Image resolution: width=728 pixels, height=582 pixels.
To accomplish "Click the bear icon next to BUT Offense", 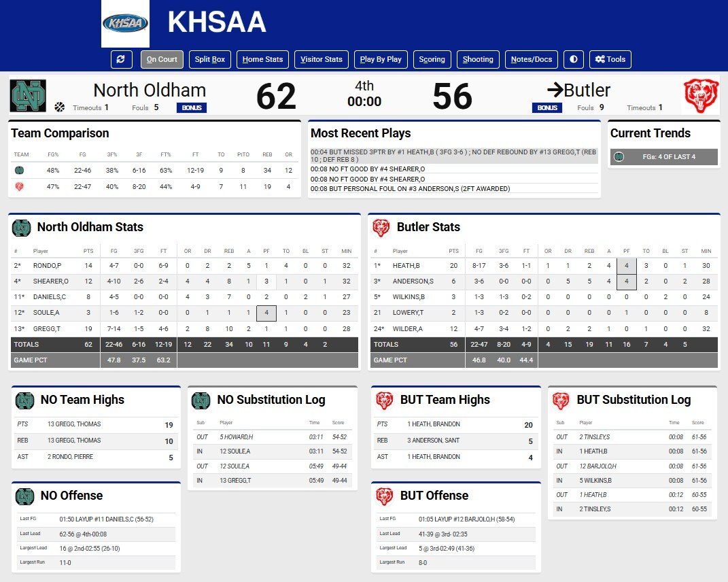I will 385,496.
